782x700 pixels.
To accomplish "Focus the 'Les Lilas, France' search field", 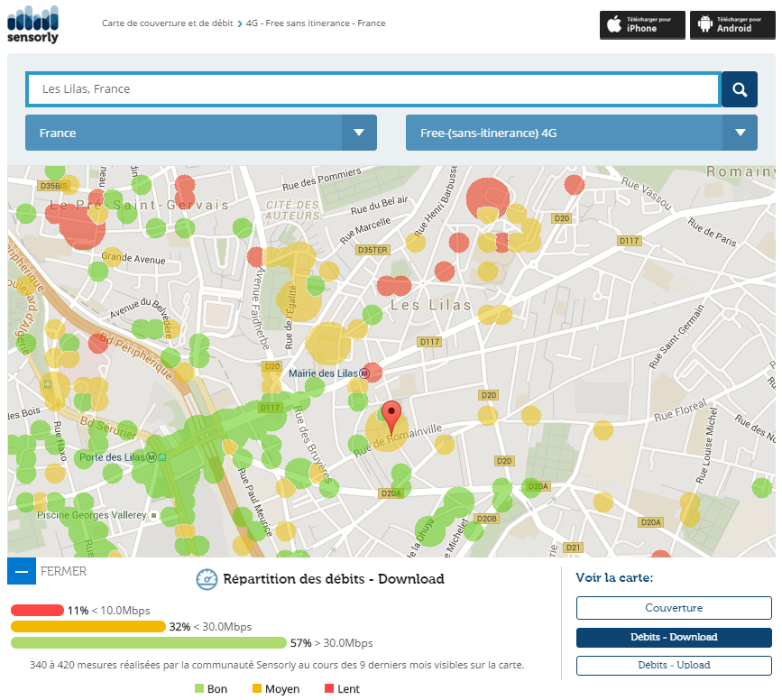I will (x=373, y=89).
